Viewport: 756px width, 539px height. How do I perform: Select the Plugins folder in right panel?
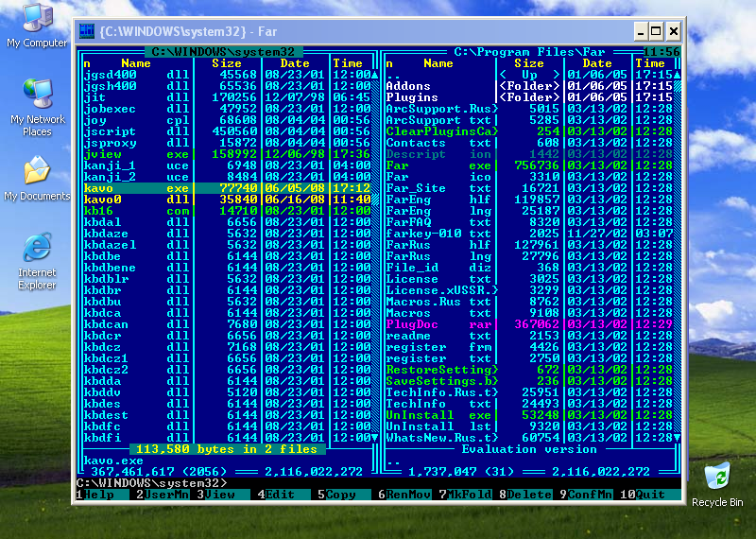click(529, 97)
